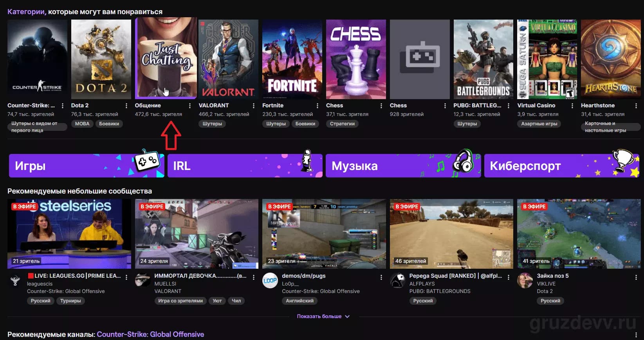Click the Lo0p__ channel avatar
644x340 pixels.
270,280
